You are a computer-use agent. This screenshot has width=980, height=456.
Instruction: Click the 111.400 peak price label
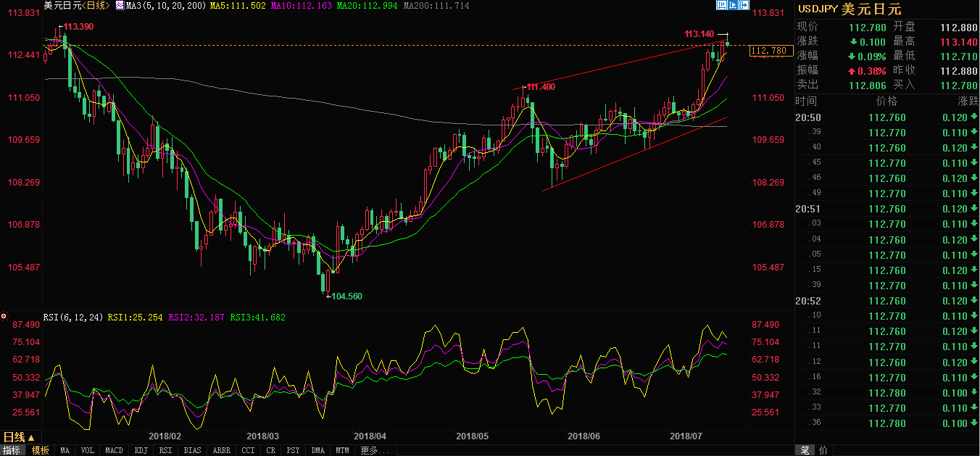coord(541,87)
